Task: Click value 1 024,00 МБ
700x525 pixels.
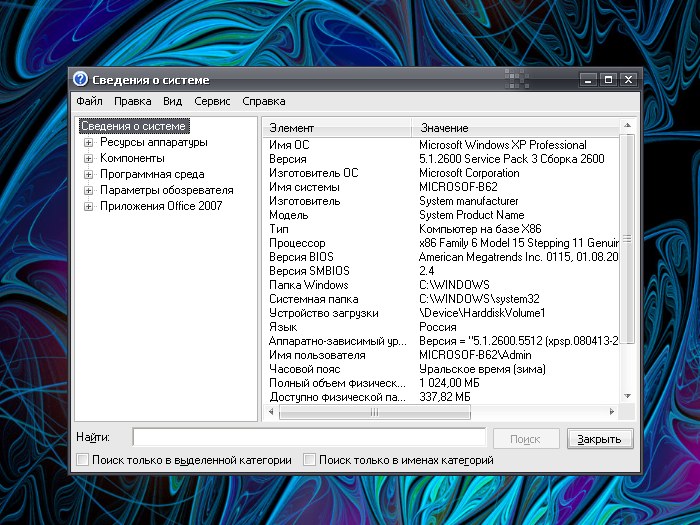Action: 449,383
